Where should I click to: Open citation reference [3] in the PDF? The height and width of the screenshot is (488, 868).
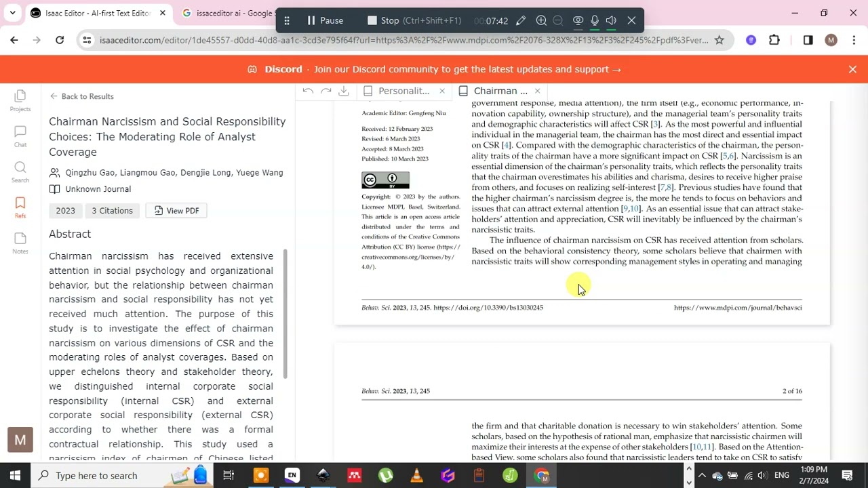coord(655,124)
